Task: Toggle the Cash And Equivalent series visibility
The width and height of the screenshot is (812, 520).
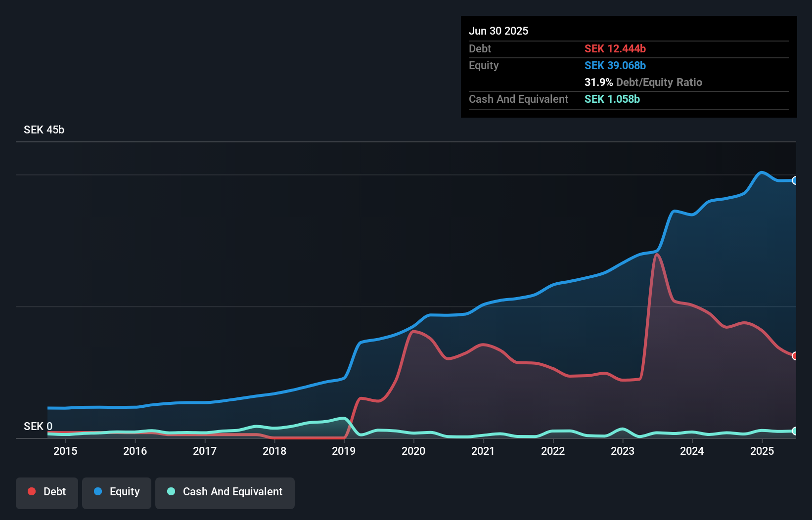Action: [225, 492]
